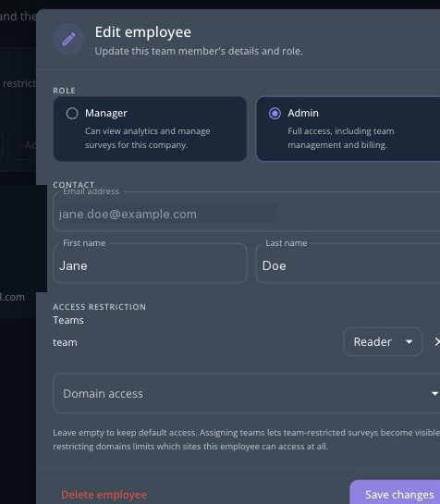Click the First name field with Jane
440x504 pixels.
point(150,264)
